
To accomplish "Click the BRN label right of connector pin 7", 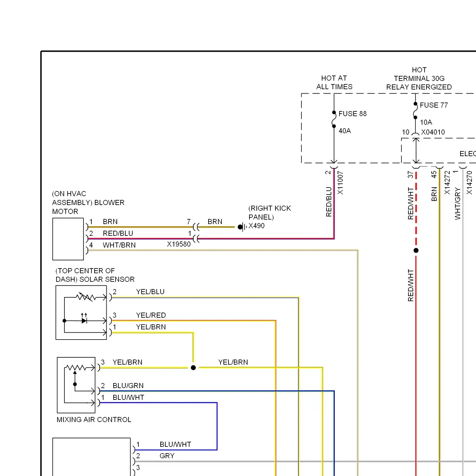I will 215,221.
